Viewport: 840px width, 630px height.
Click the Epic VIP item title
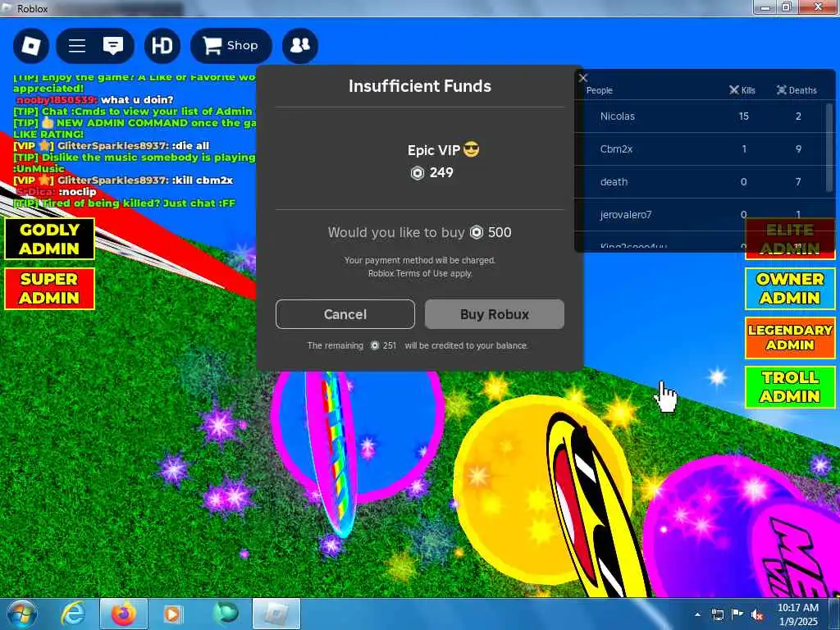(x=443, y=150)
